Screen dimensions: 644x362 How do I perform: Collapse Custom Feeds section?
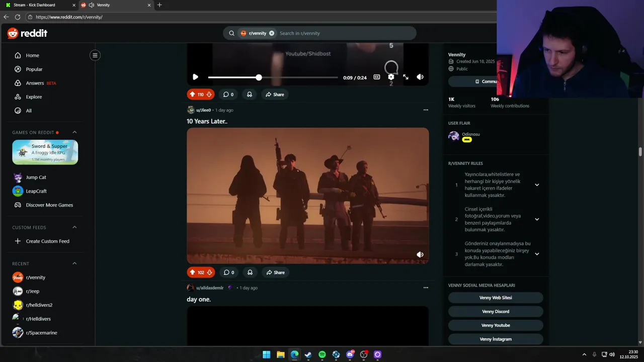74,227
